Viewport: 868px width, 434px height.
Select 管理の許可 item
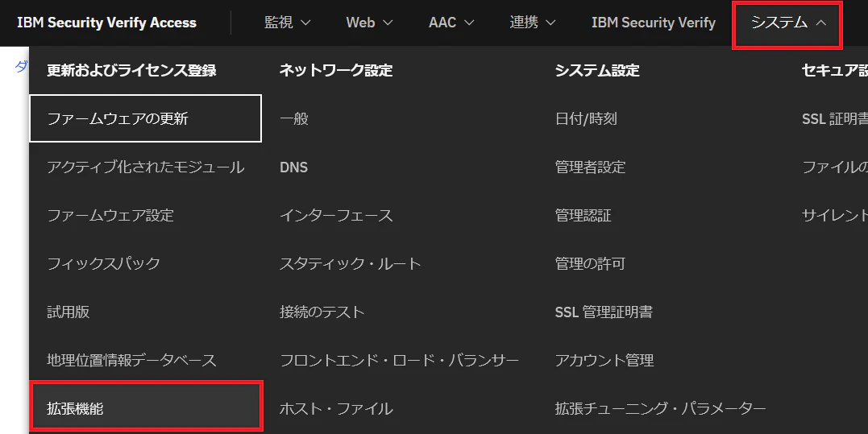[x=590, y=263]
